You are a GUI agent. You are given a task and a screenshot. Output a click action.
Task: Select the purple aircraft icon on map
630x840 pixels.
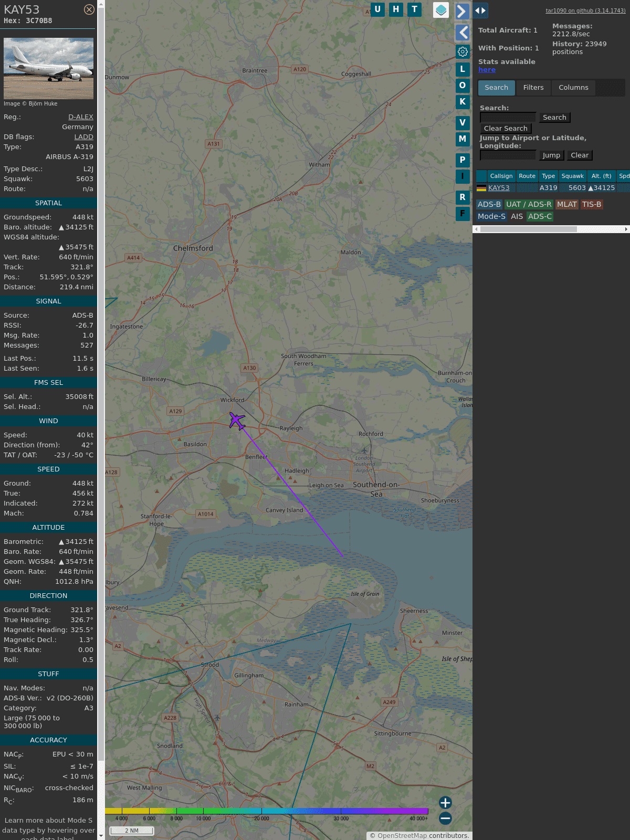point(237,421)
